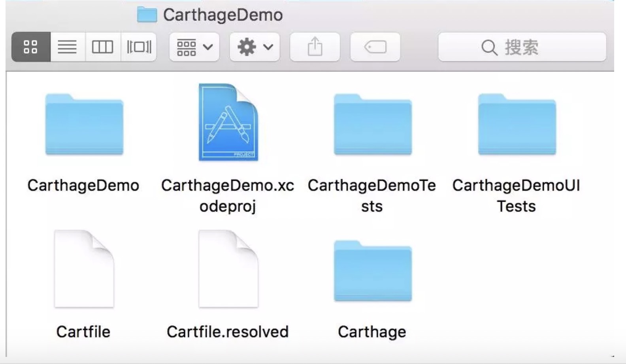Select the CarthageDemoTests folder icon
Image resolution: width=626 pixels, height=364 pixels.
(x=373, y=124)
